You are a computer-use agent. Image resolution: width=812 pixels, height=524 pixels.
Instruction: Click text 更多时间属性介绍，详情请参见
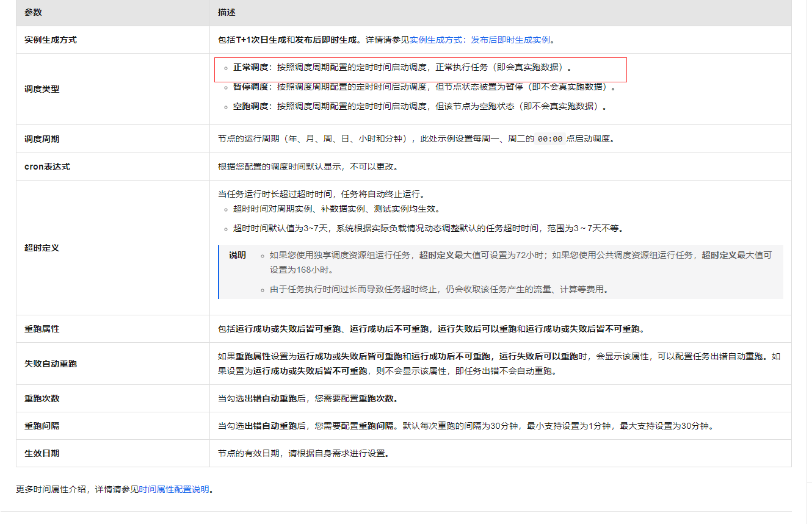78,489
